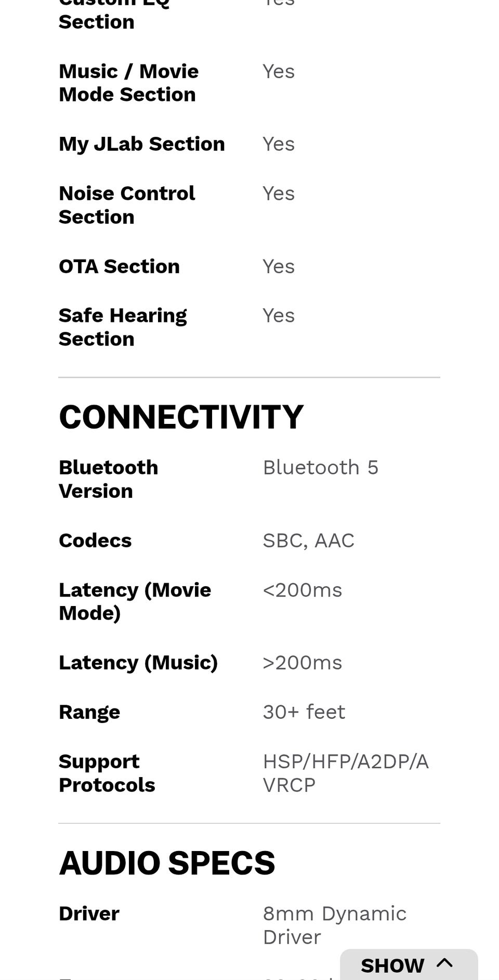Viewport: 499px width, 980px height.
Task: Select the Latency (Movie Mode) label
Action: pyautogui.click(x=135, y=601)
